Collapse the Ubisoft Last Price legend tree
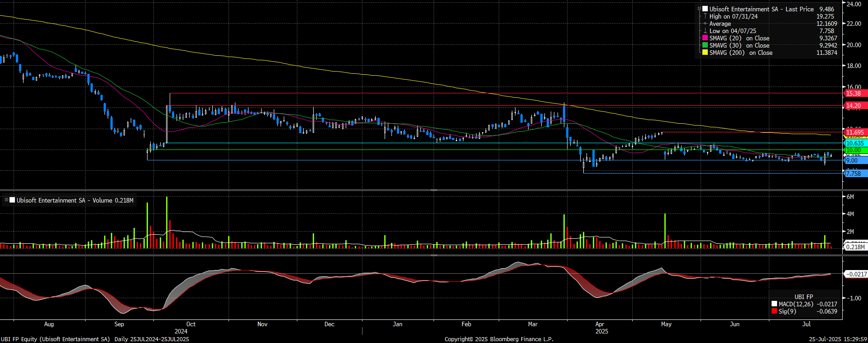This screenshot has height=343, width=868. pos(699,9)
